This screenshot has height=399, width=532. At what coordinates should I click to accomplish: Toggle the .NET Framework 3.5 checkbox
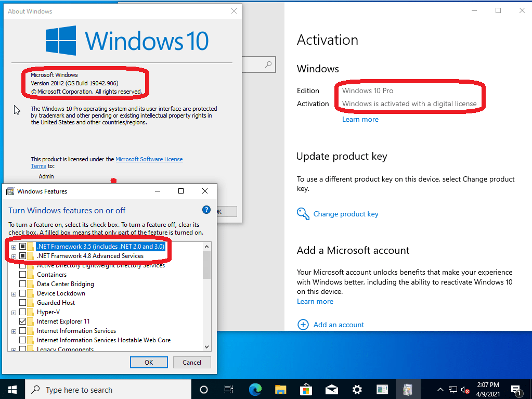[23, 247]
